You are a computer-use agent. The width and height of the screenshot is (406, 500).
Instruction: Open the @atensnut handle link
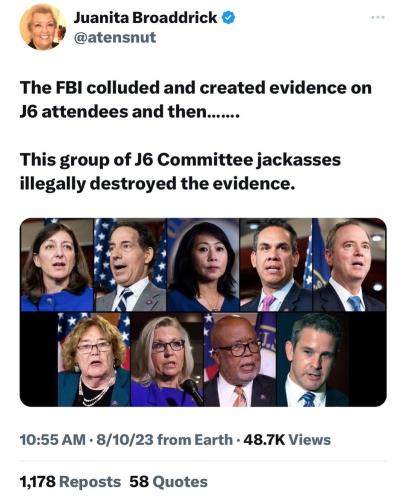pos(114,37)
